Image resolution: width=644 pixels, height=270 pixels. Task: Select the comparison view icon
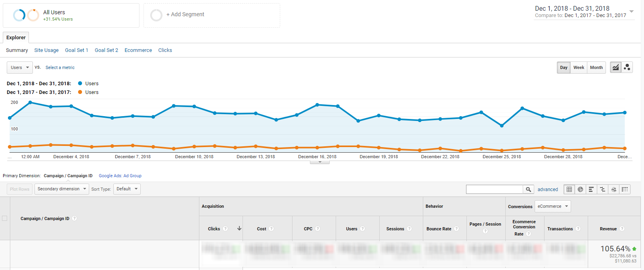point(602,190)
